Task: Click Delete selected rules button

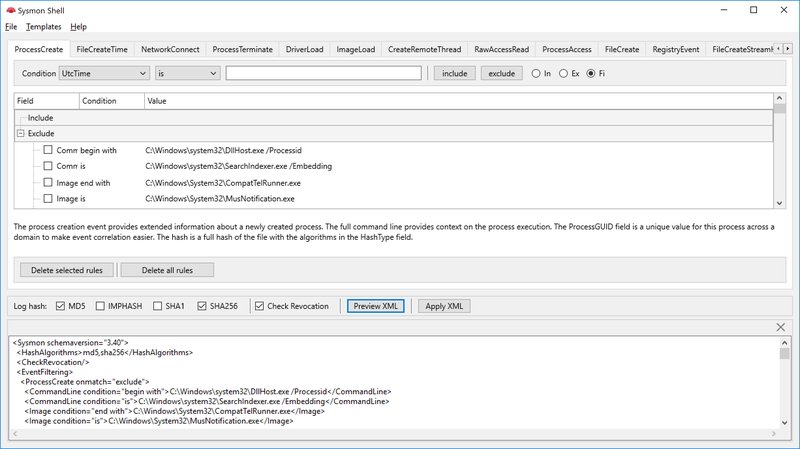Action: (x=67, y=270)
